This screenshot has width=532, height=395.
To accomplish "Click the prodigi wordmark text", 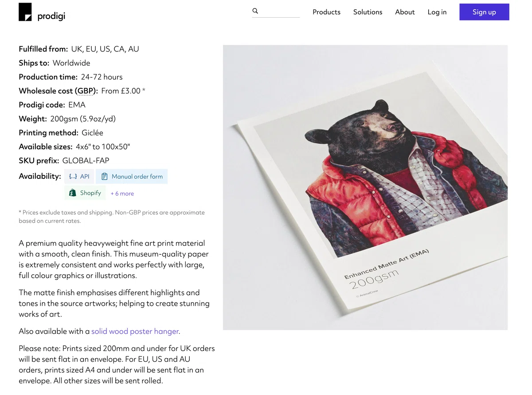I will (51, 17).
